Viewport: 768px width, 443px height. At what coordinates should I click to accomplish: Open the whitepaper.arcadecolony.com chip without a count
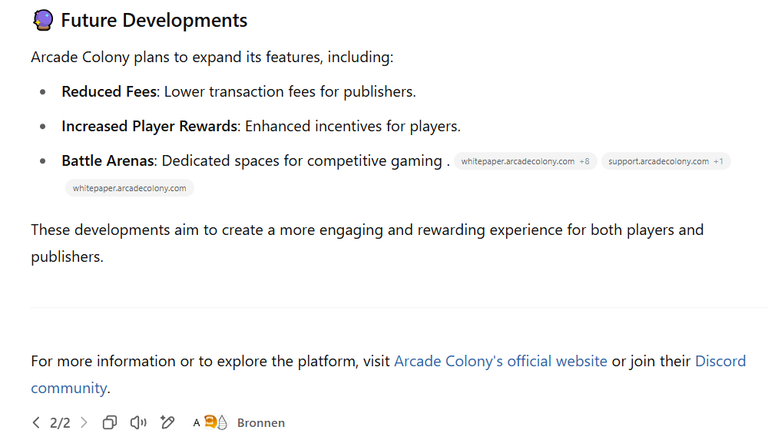[x=129, y=188]
